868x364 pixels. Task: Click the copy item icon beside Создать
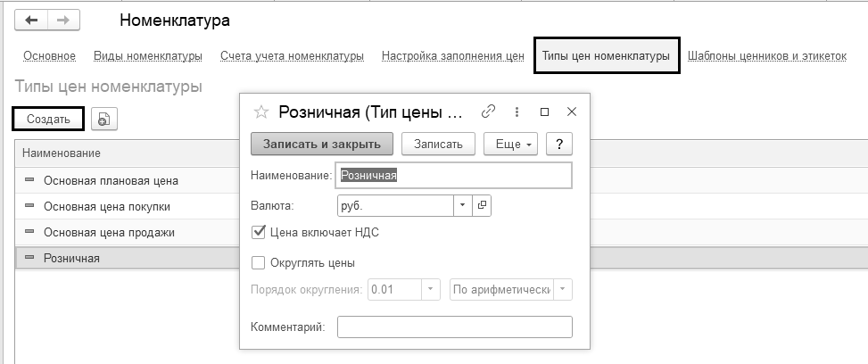104,119
